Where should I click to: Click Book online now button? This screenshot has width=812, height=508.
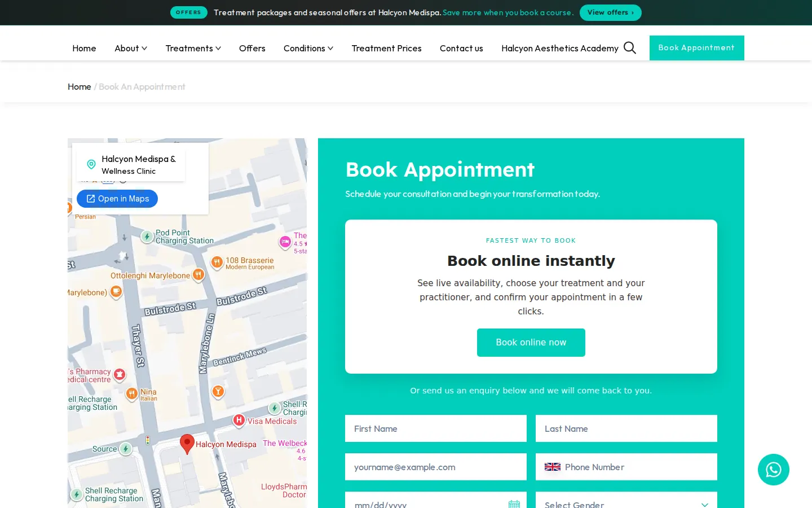click(531, 343)
